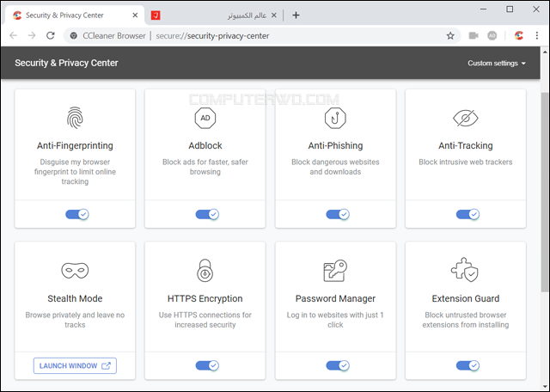
Task: Click the vertical page scrollbar thumb
Action: (545, 192)
